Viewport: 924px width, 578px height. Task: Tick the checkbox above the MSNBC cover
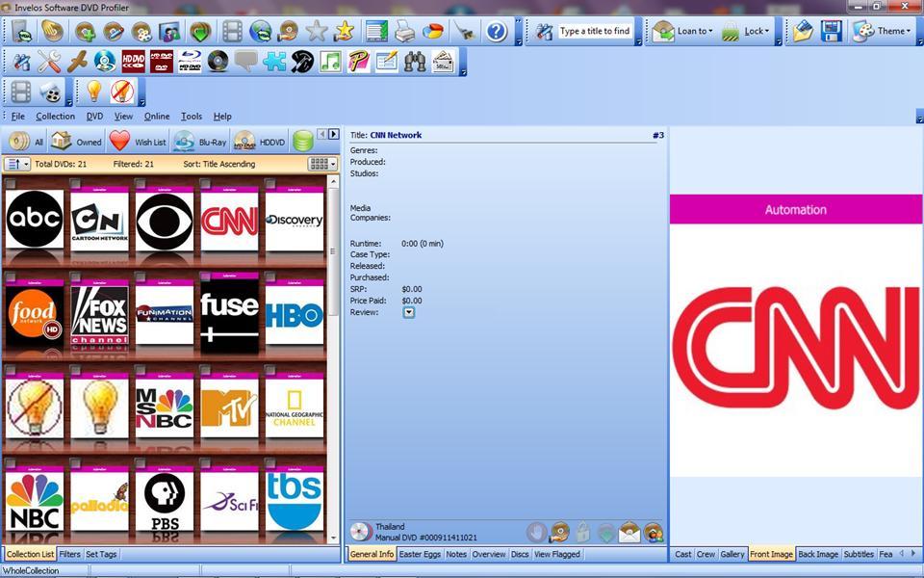pos(141,370)
